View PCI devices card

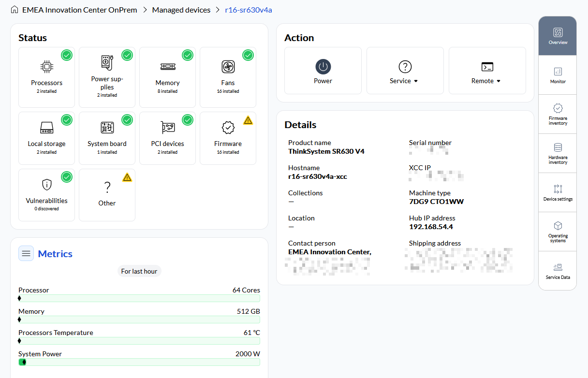[x=167, y=138]
